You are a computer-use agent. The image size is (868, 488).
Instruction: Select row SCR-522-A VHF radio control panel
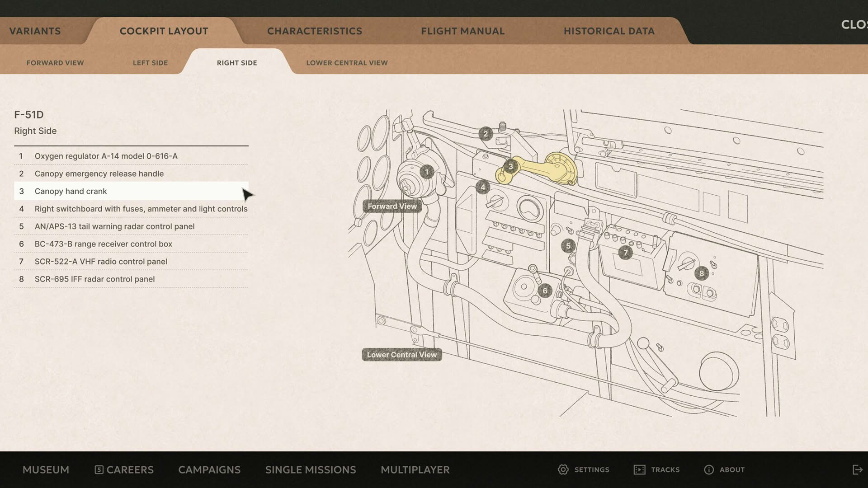click(131, 262)
